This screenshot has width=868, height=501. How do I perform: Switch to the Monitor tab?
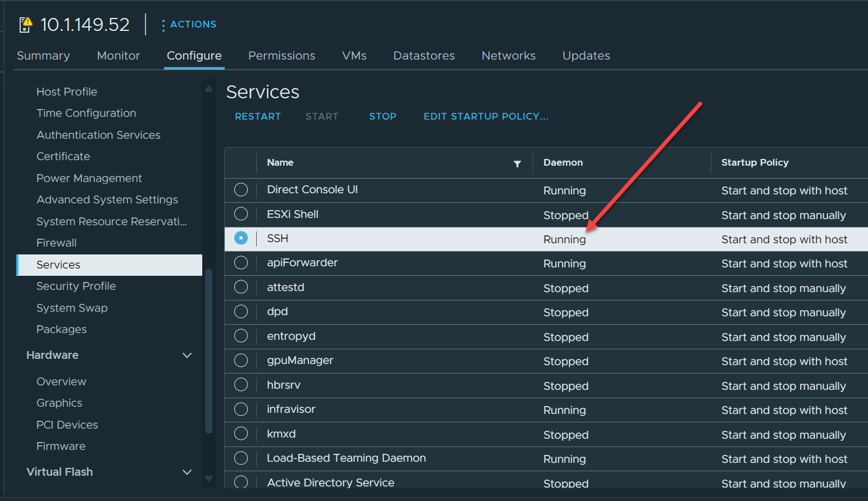(118, 56)
